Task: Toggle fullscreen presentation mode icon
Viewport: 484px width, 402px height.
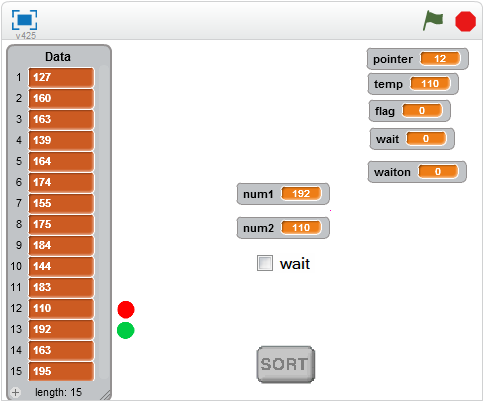Action: [x=24, y=20]
